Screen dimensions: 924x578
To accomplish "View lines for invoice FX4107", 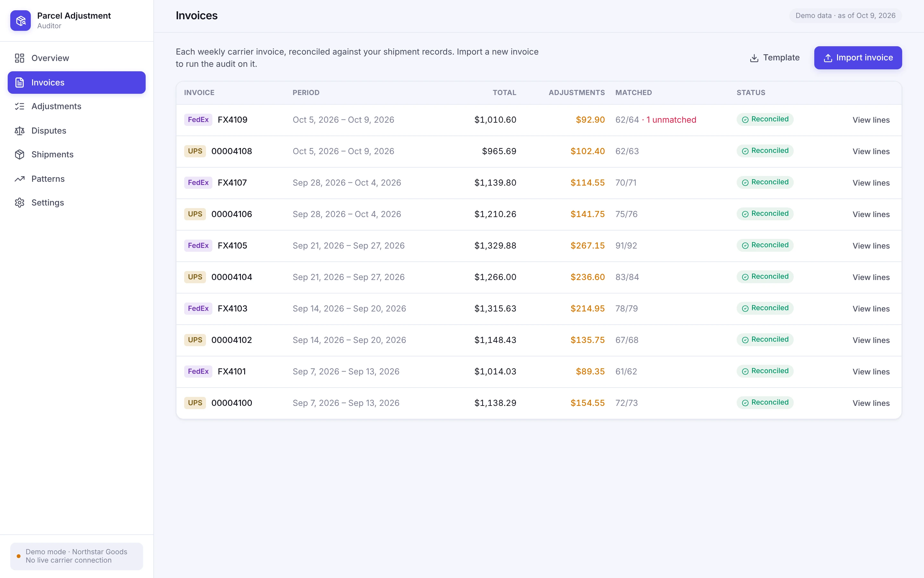I will 871,183.
